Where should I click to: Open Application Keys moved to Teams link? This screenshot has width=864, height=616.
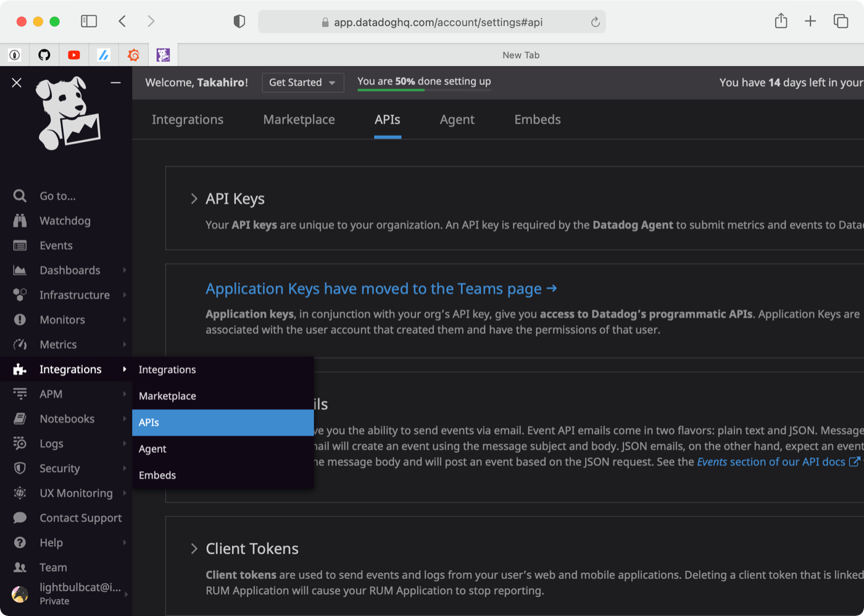pyautogui.click(x=381, y=289)
